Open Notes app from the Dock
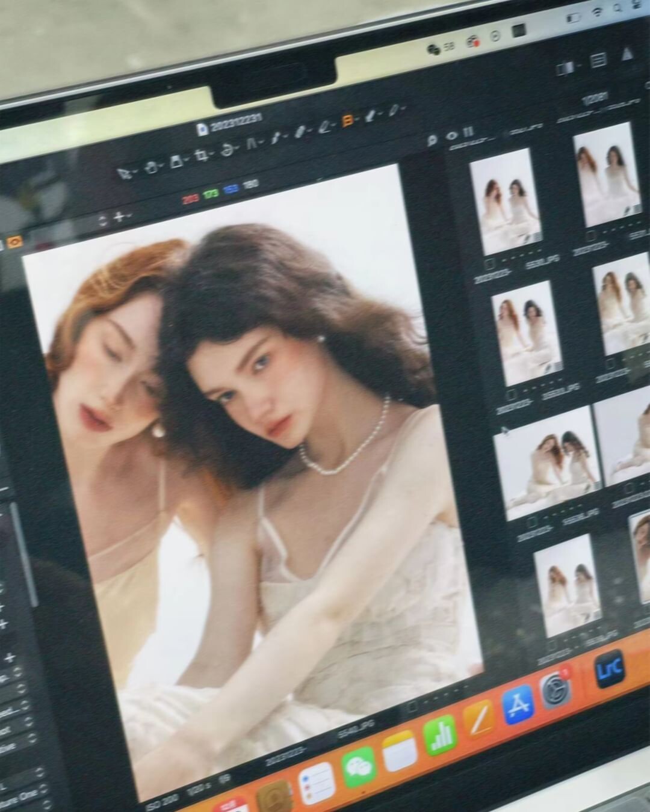This screenshot has height=812, width=650. (400, 751)
